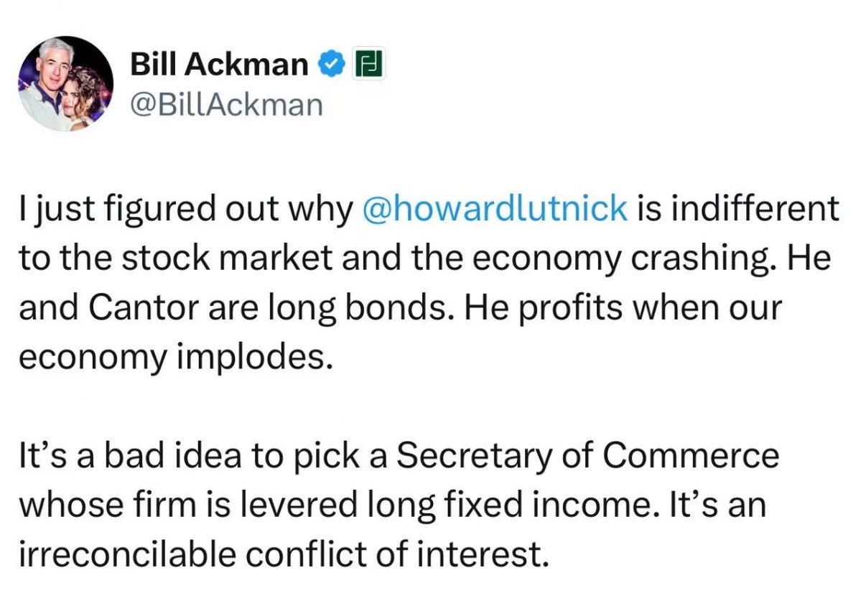Open the @howardlutnick mention link
The height and width of the screenshot is (616, 866).
coord(497,208)
